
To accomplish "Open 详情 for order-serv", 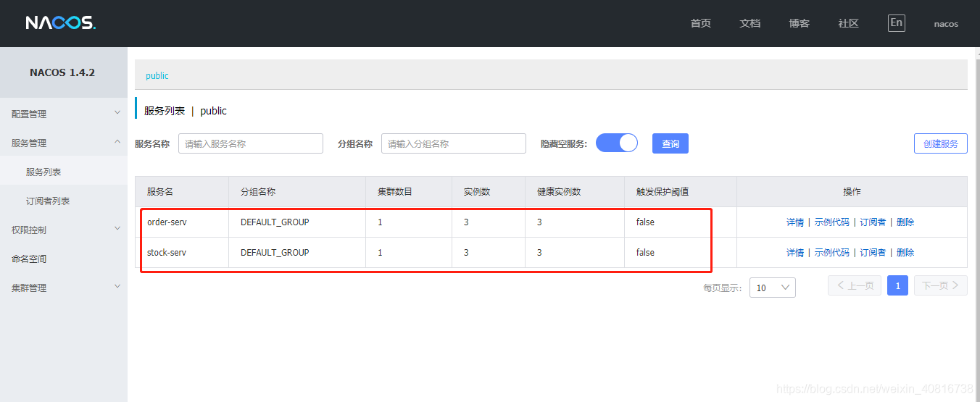I will pyautogui.click(x=795, y=222).
